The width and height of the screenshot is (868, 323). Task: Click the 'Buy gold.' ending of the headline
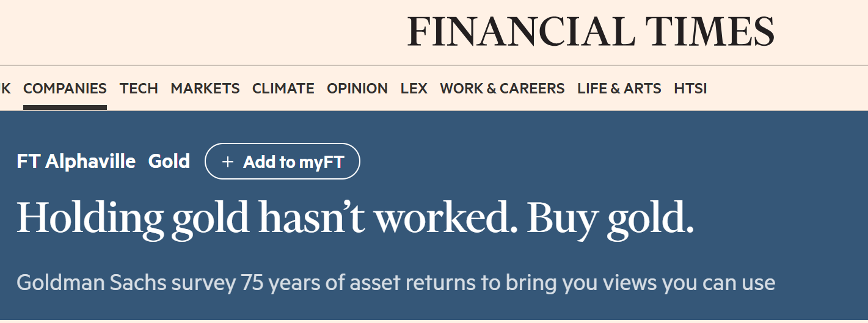[x=610, y=218]
